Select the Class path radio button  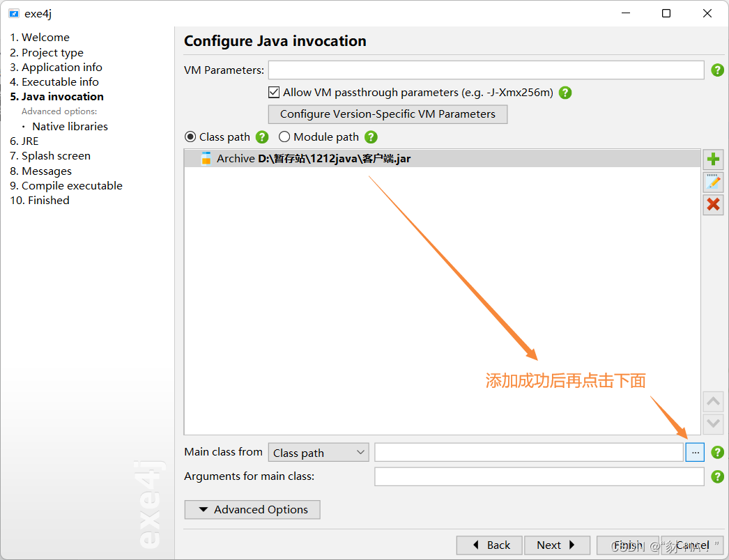point(190,137)
